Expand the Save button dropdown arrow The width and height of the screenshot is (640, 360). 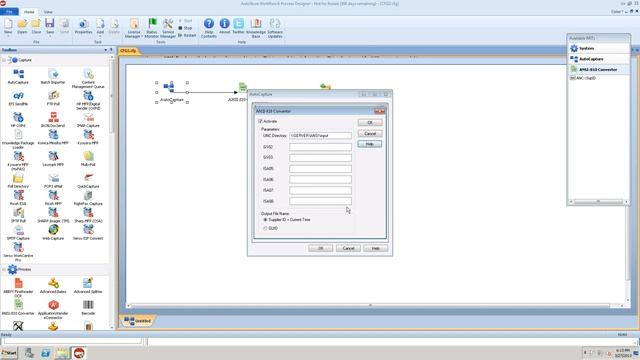point(50,36)
